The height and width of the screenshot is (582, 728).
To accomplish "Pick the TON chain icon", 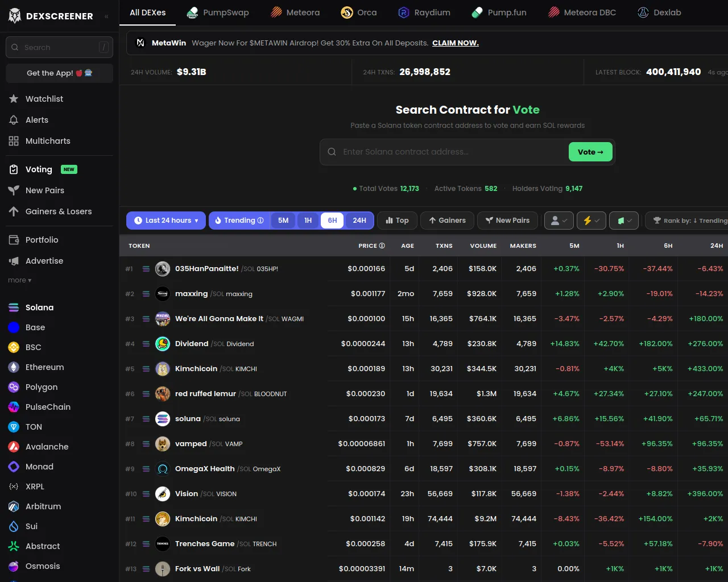I will tap(14, 427).
